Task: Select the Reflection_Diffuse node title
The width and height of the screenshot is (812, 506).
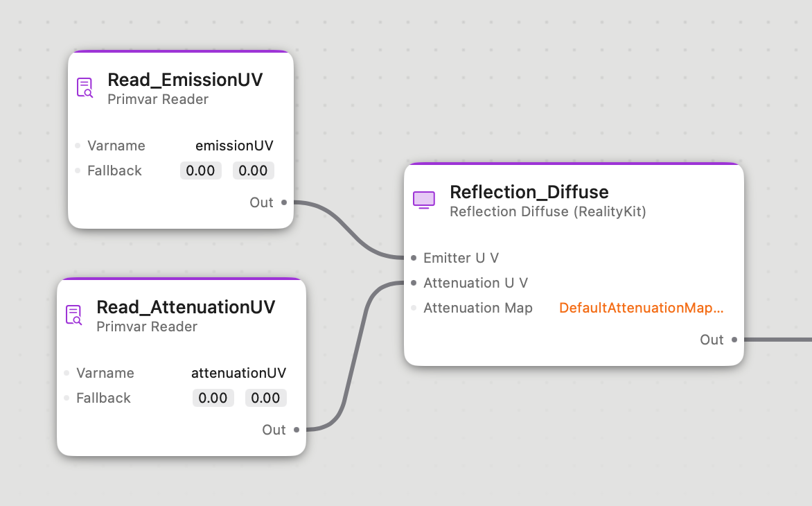Action: tap(529, 192)
